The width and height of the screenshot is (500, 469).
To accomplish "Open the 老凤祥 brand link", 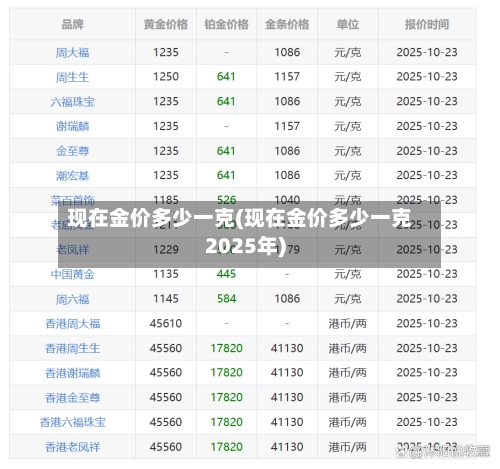I will click(72, 250).
